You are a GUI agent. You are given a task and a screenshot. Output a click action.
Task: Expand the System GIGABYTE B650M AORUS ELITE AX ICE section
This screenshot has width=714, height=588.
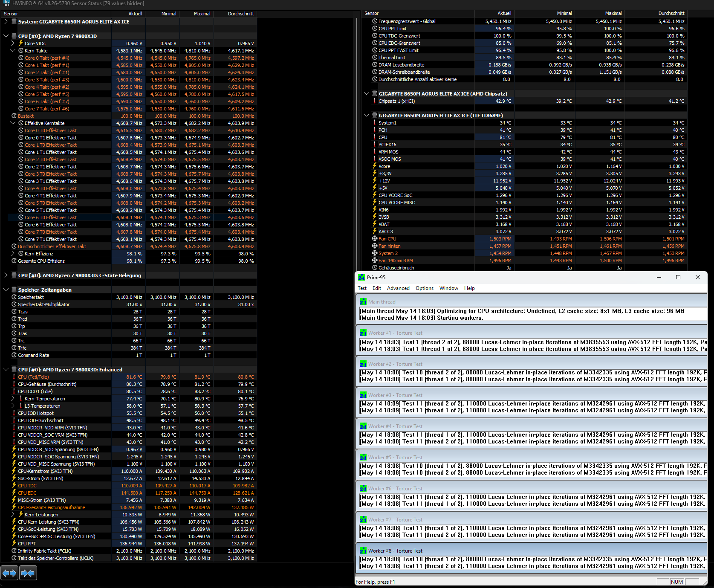click(x=6, y=21)
